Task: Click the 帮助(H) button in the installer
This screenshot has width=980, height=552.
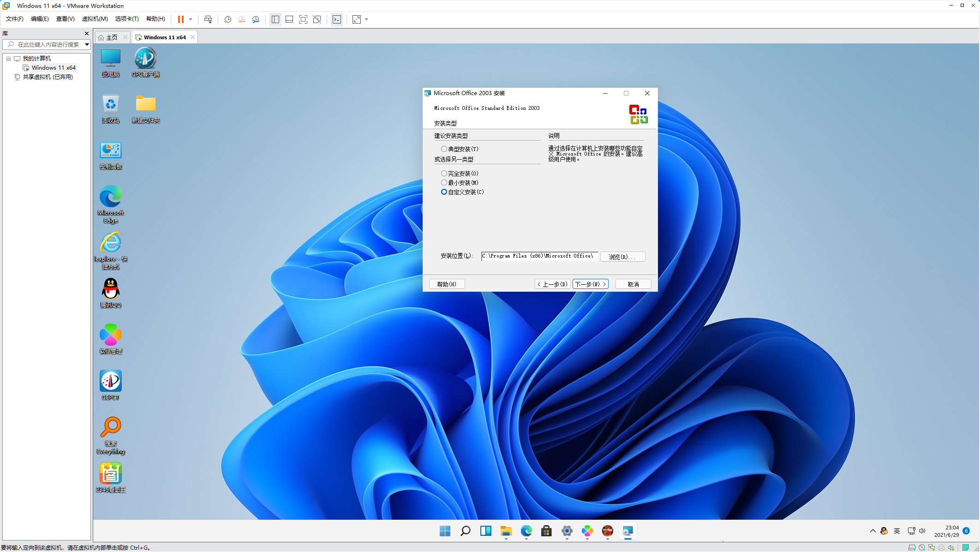Action: [x=447, y=284]
